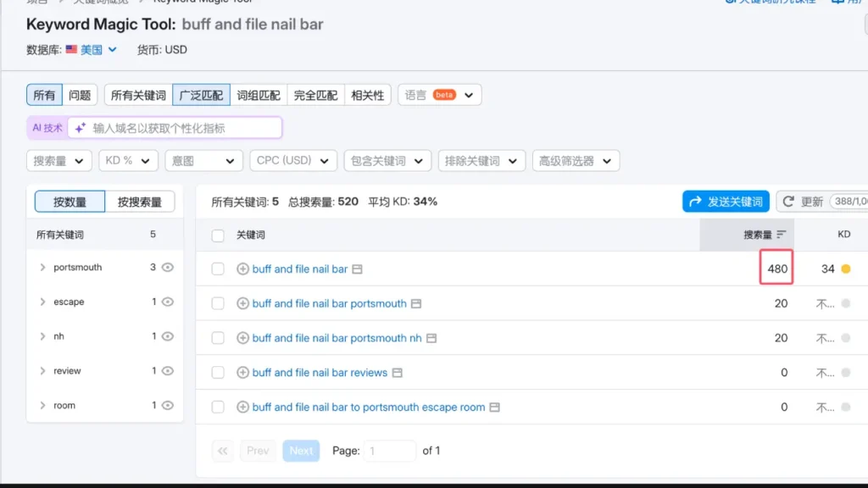This screenshot has height=488, width=868.
Task: Open 'buff and file nail bar portsmouth nh' link
Action: pyautogui.click(x=337, y=338)
